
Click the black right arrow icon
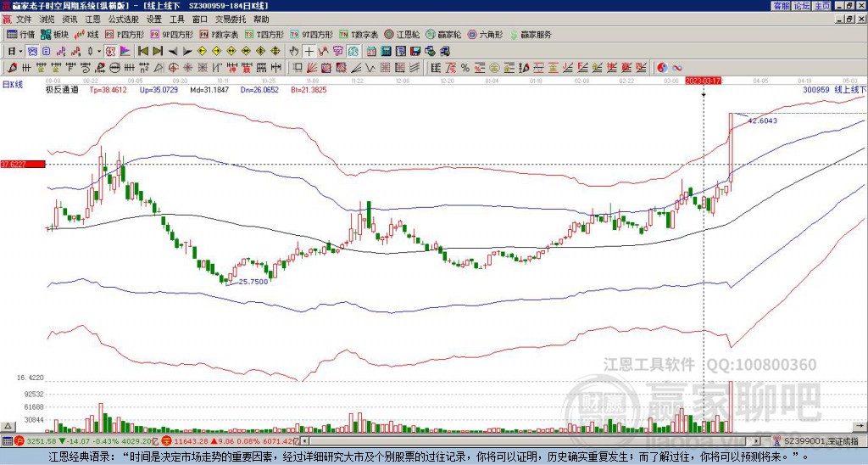pos(187,52)
